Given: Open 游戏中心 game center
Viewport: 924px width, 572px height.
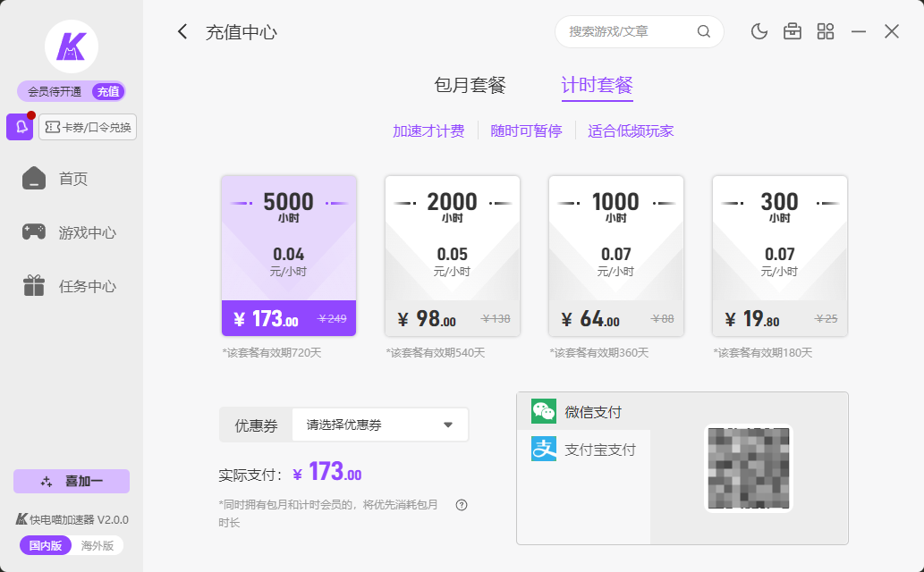Looking at the screenshot, I should coord(88,232).
